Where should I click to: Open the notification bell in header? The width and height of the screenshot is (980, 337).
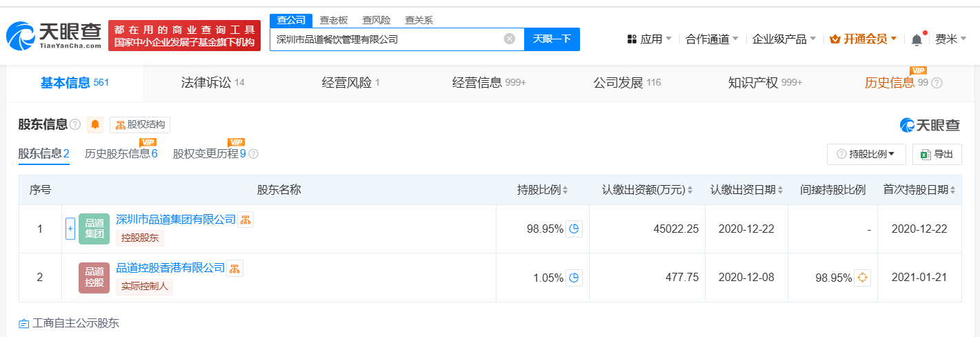click(917, 39)
